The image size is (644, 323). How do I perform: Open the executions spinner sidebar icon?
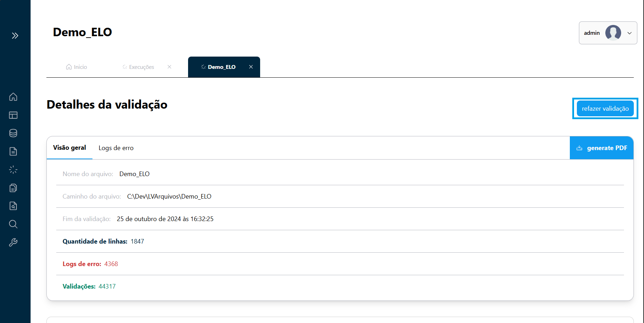click(13, 170)
